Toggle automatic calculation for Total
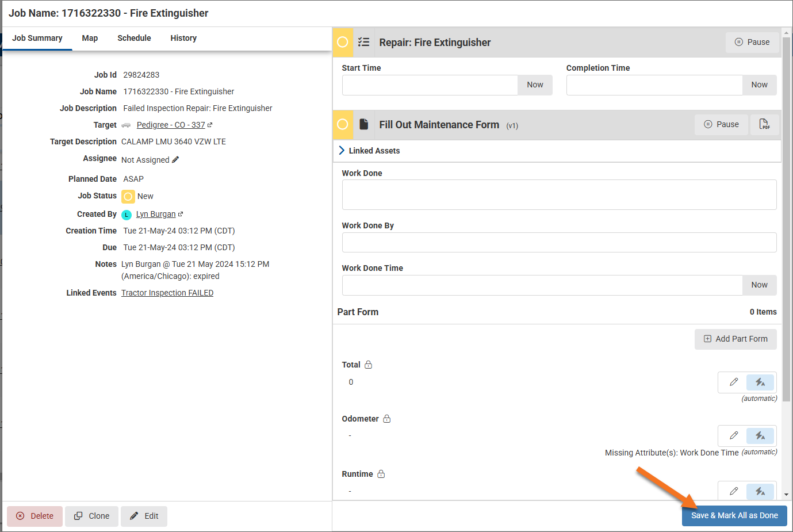Screen dimensions: 793x532 pyautogui.click(x=760, y=382)
